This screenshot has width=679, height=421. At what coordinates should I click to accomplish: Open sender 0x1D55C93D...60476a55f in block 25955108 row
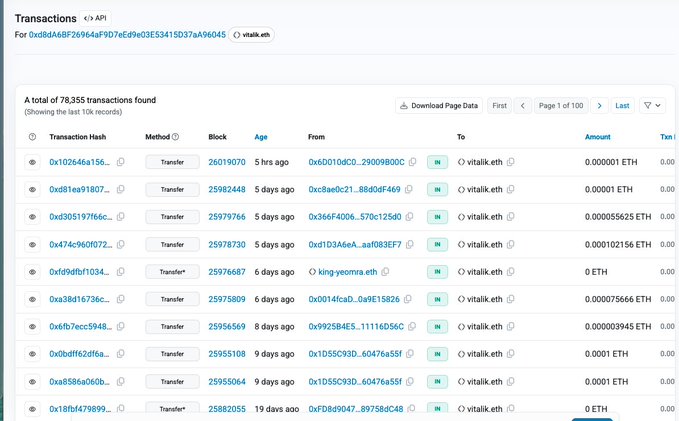355,354
